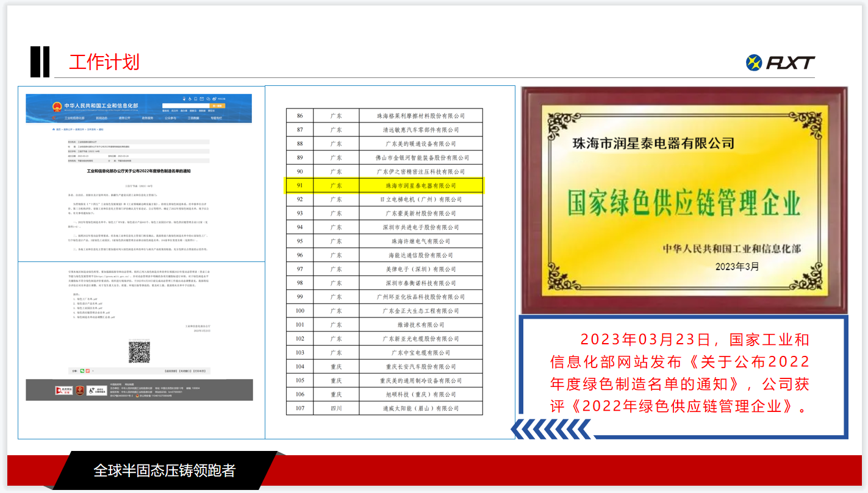Click the gold plaque award image
Screen dimensions: 868x493
coord(684,200)
